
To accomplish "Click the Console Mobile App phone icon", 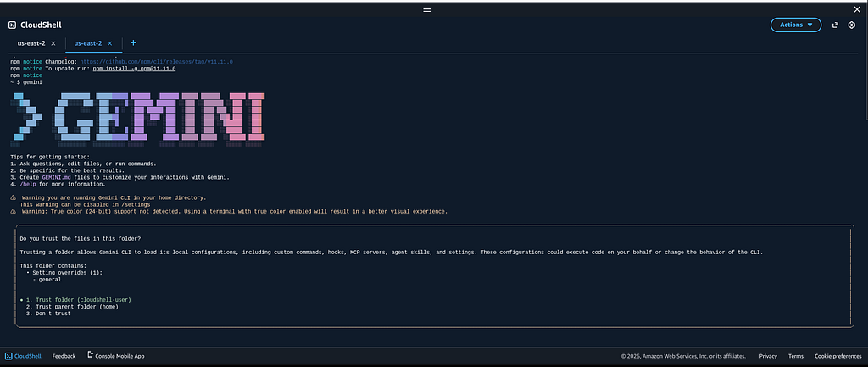I will (90, 355).
